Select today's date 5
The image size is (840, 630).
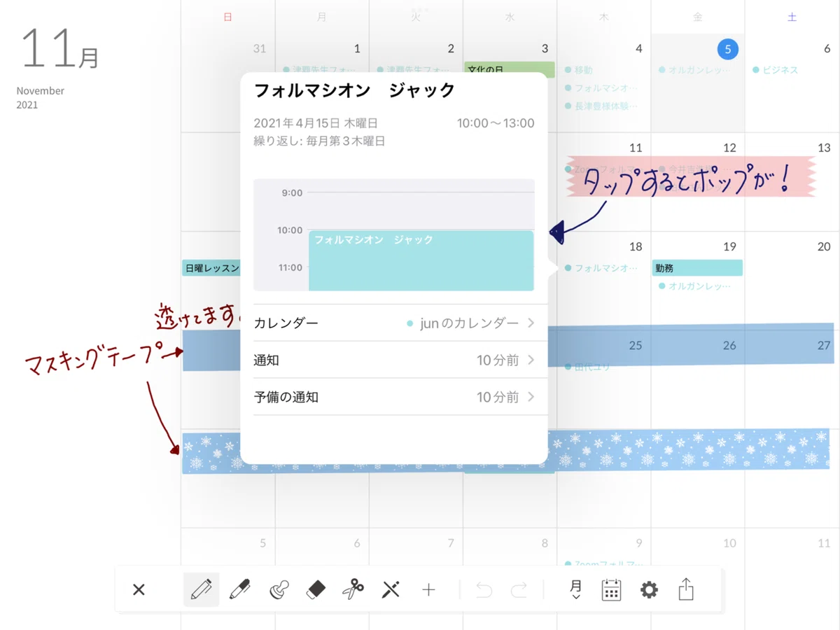click(728, 49)
